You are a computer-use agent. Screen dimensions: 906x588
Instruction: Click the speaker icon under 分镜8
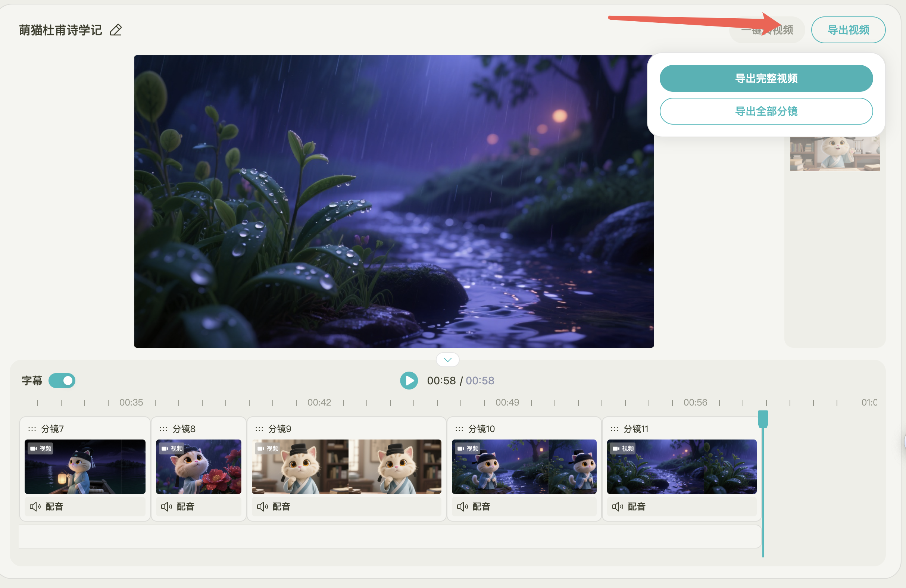pos(166,507)
